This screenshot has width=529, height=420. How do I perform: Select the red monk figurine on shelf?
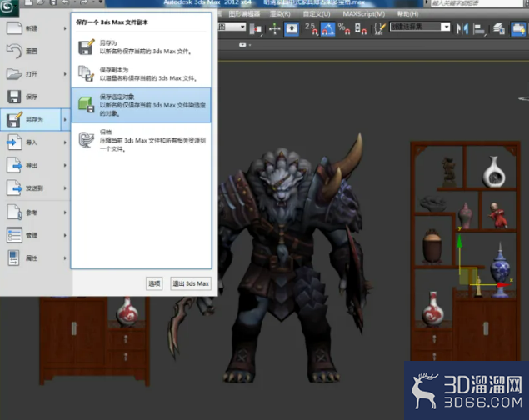pos(497,215)
